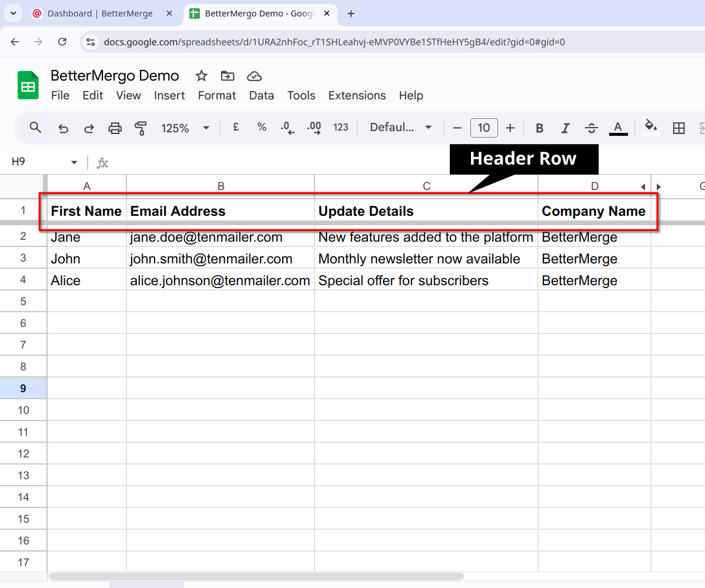Open the tab search chevron in Chrome
The height and width of the screenshot is (588, 705).
(14, 14)
